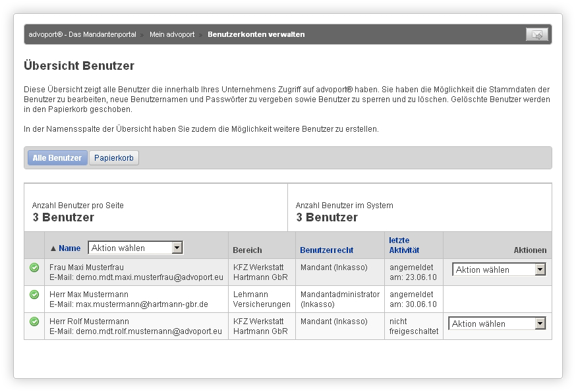Select the name Herr Rolf Mustermann
The height and width of the screenshot is (392, 576).
(89, 322)
